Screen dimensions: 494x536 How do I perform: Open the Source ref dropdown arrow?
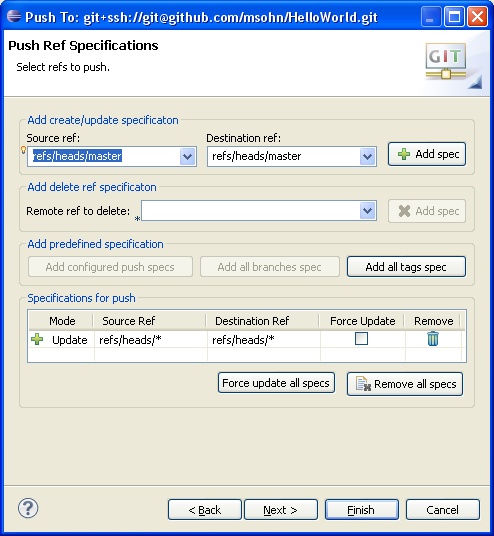pyautogui.click(x=187, y=157)
